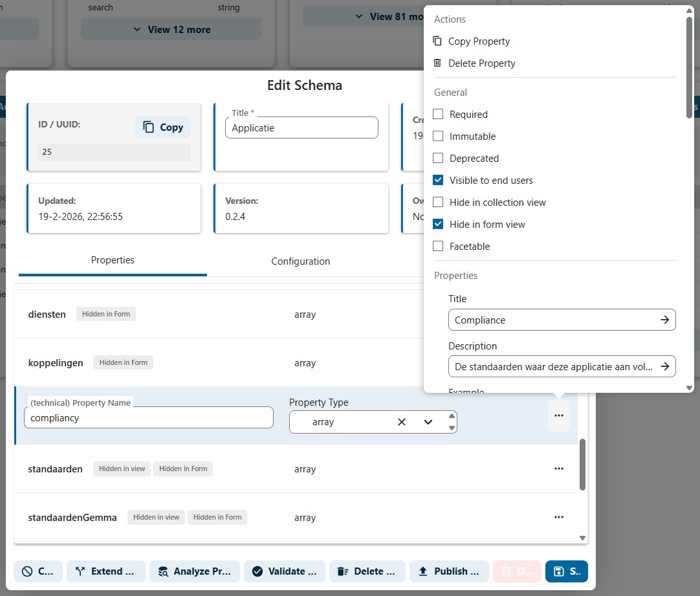Uncheck Hide in form view
Screen dimensions: 700x596
(x=438, y=225)
